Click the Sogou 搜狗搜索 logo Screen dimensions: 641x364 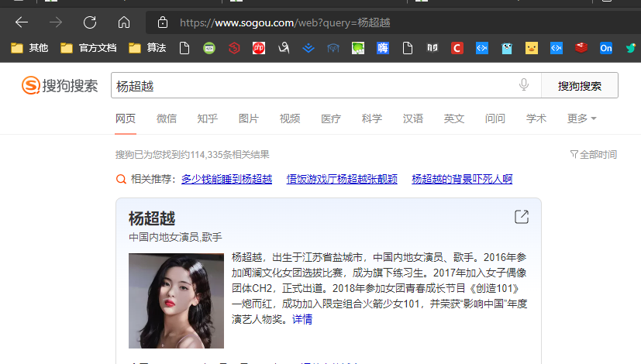tap(60, 85)
